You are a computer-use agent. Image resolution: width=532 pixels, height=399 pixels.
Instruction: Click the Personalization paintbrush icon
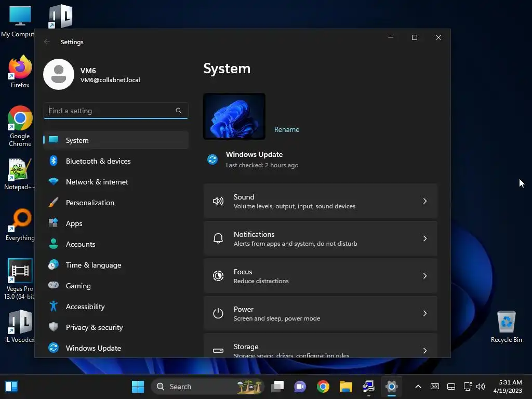click(x=54, y=202)
